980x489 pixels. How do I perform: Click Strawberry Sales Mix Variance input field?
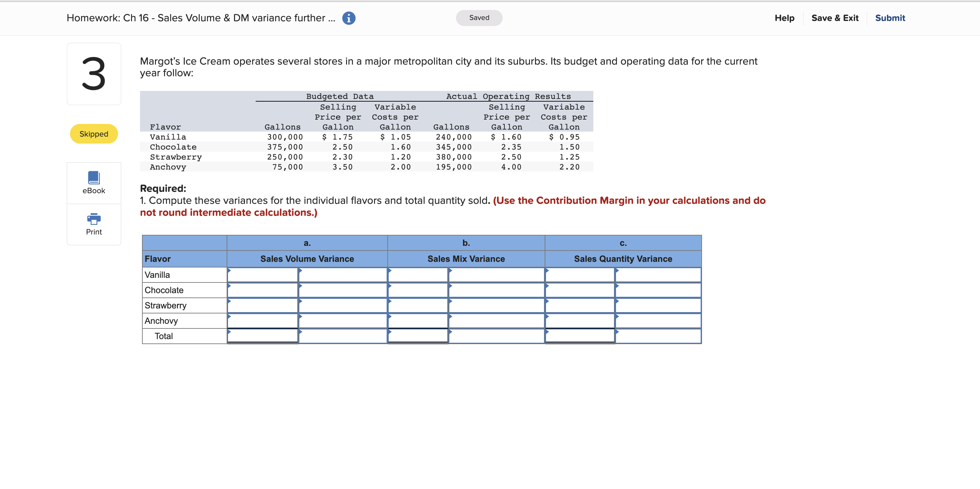[496, 305]
